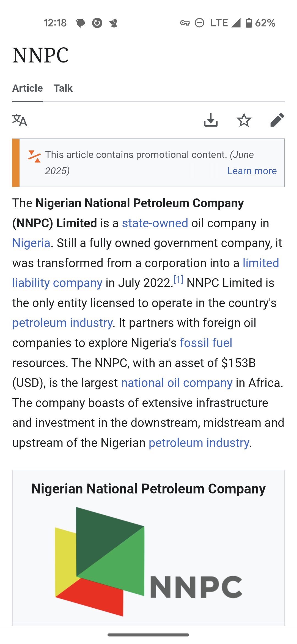Viewport: 297px width, 644px height.
Task: Switch to the Talk tab
Action: coord(63,88)
